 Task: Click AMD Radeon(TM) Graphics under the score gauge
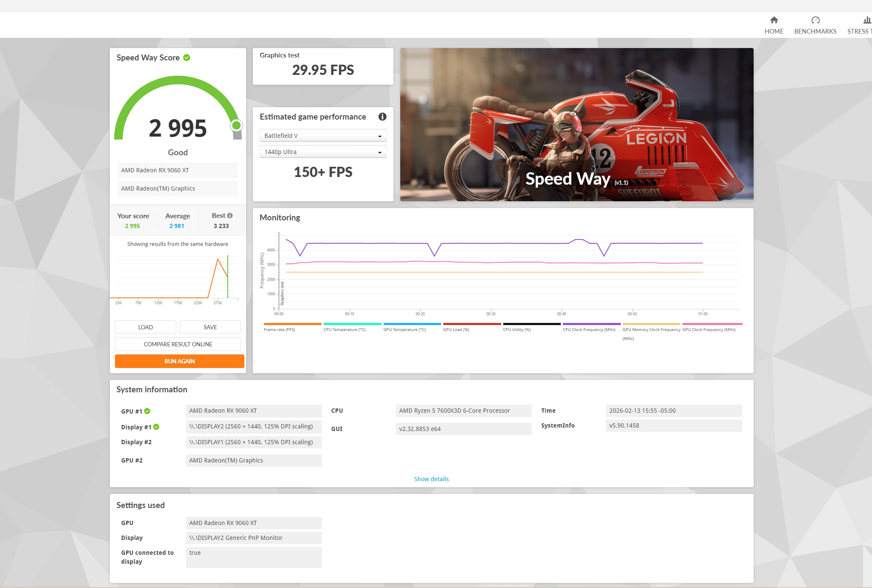coord(178,188)
